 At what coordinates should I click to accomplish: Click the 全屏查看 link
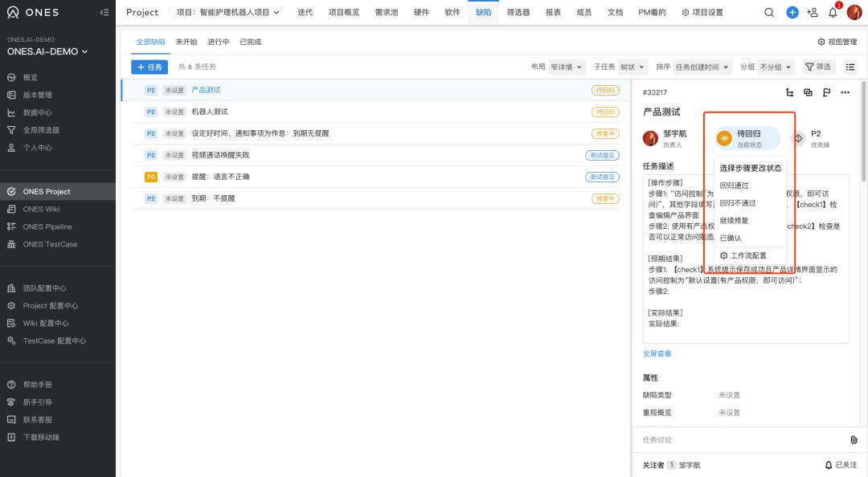coord(657,353)
